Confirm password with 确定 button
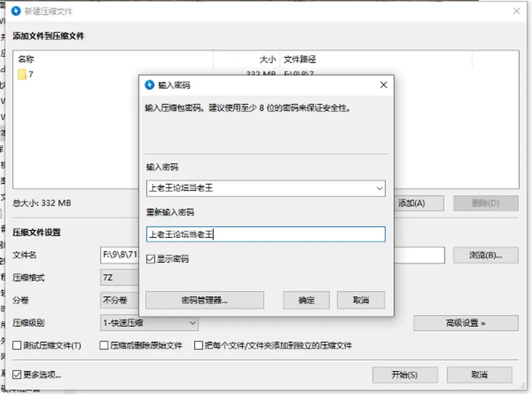 coord(306,300)
